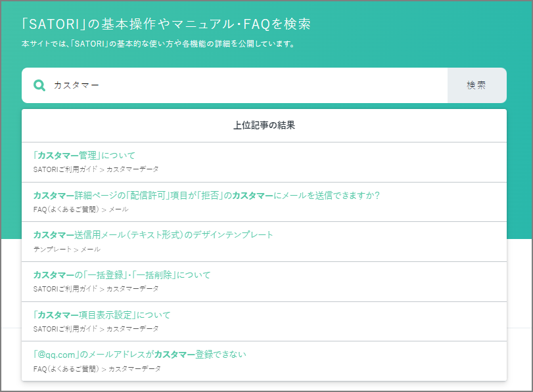
Task: Click the page title 「SATORI」の基本操作やマニュアル・FAQを検索
Action: [166, 24]
